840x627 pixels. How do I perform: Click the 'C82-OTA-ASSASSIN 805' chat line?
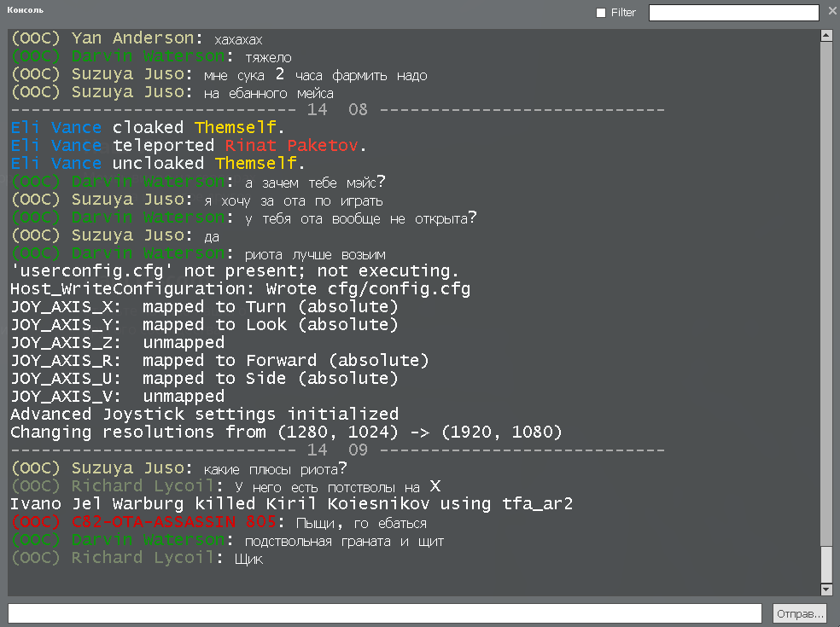click(219, 522)
